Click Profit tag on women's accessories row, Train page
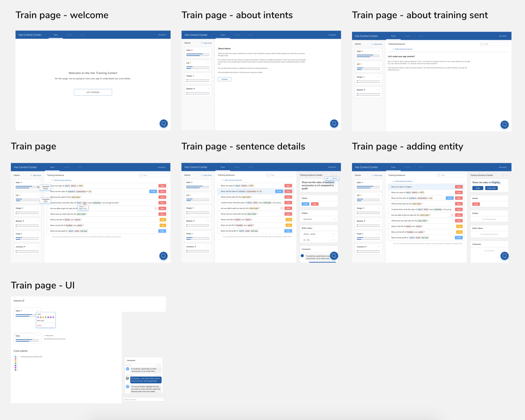 tap(153, 191)
